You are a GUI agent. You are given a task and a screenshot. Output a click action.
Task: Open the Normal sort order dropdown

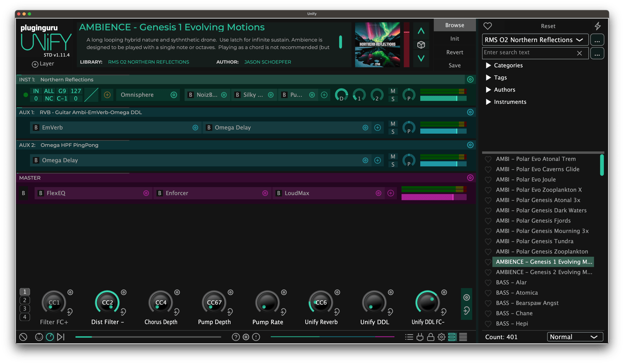click(575, 337)
